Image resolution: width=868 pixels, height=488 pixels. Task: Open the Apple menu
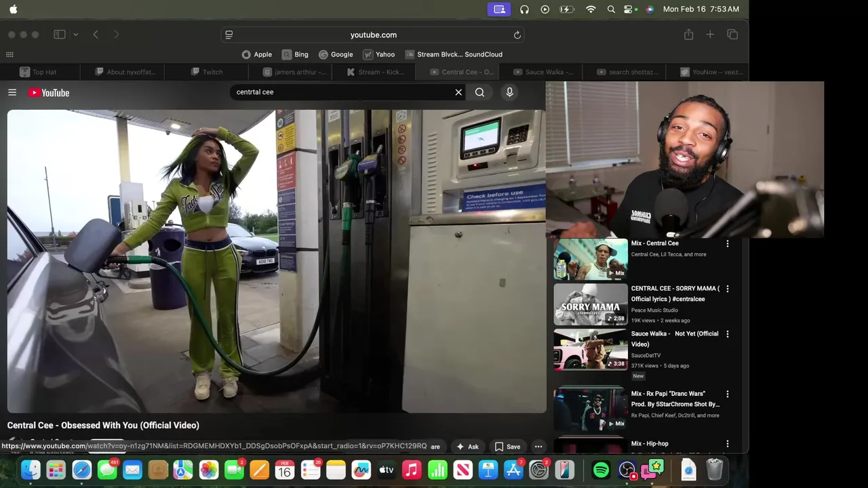[x=14, y=9]
